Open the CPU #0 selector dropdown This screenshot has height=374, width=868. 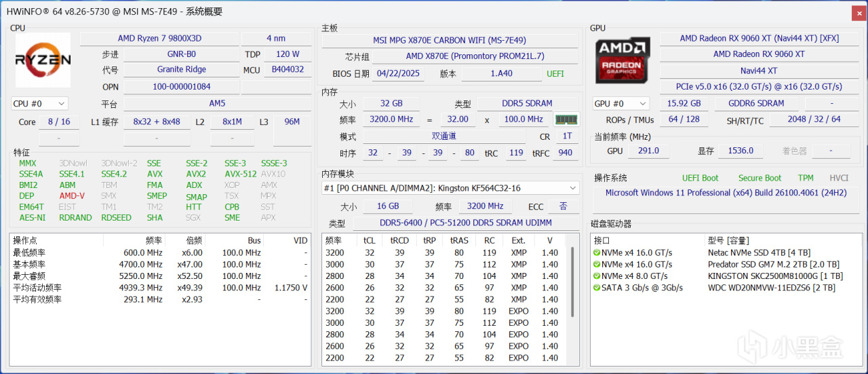click(40, 103)
